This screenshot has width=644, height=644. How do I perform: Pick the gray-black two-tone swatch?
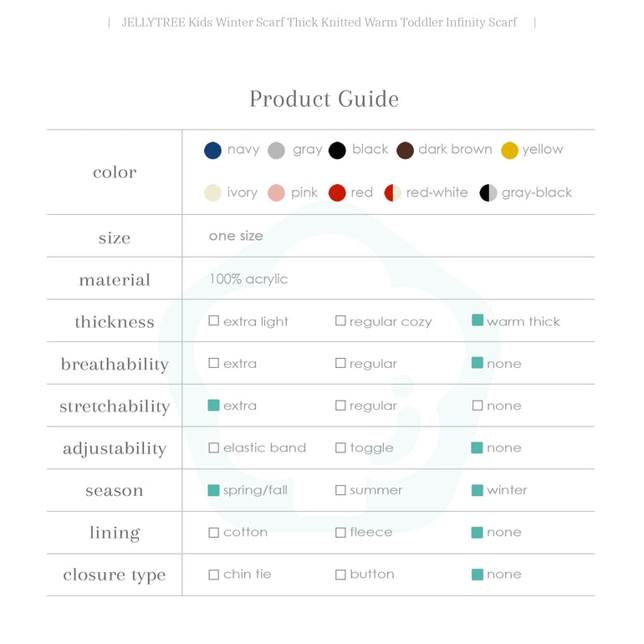point(488,193)
